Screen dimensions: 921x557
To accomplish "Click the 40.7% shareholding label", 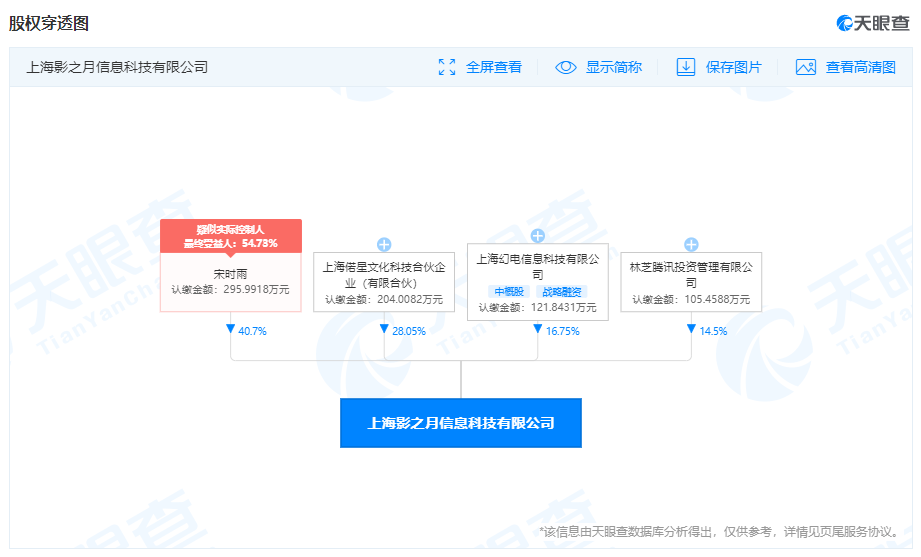I will tap(253, 331).
